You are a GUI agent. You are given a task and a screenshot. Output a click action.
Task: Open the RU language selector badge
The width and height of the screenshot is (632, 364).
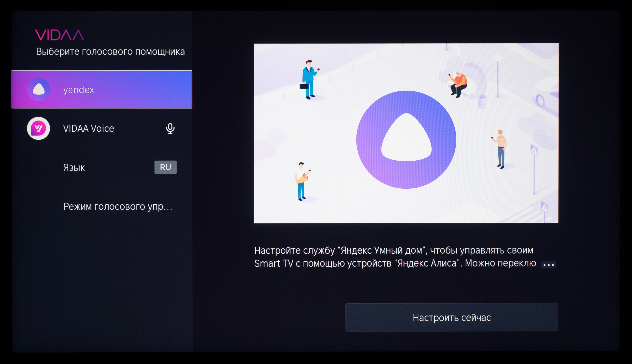166,167
